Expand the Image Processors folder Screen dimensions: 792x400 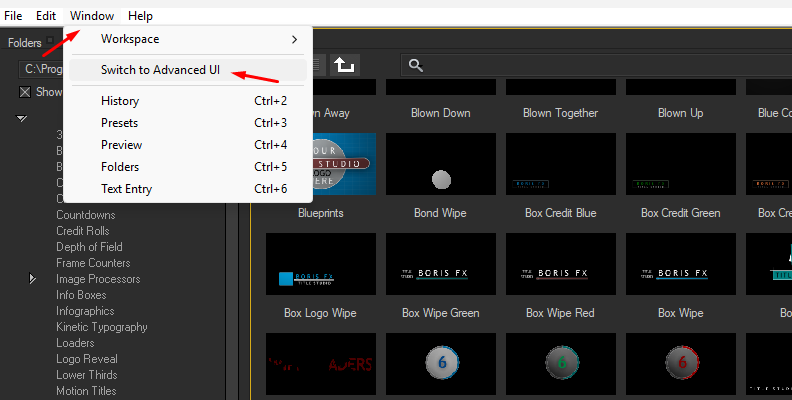[32, 279]
